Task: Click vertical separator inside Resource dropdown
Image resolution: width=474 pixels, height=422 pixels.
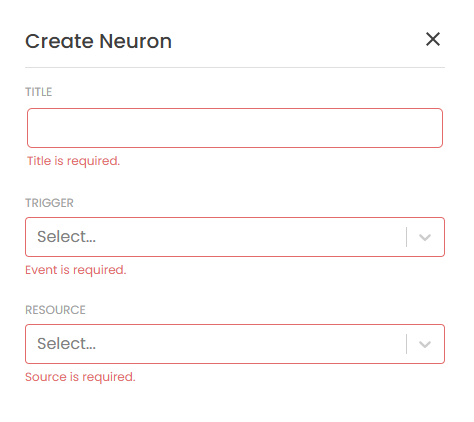Action: click(x=407, y=344)
